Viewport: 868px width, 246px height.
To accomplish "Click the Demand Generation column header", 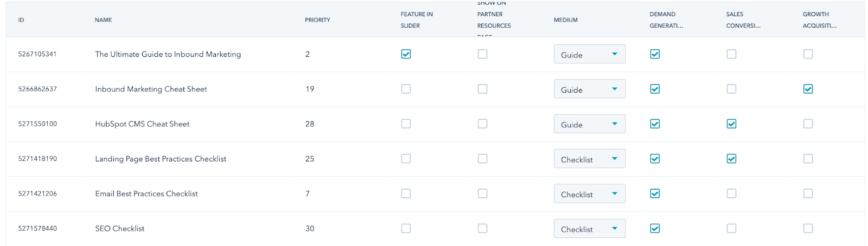I will click(x=666, y=20).
